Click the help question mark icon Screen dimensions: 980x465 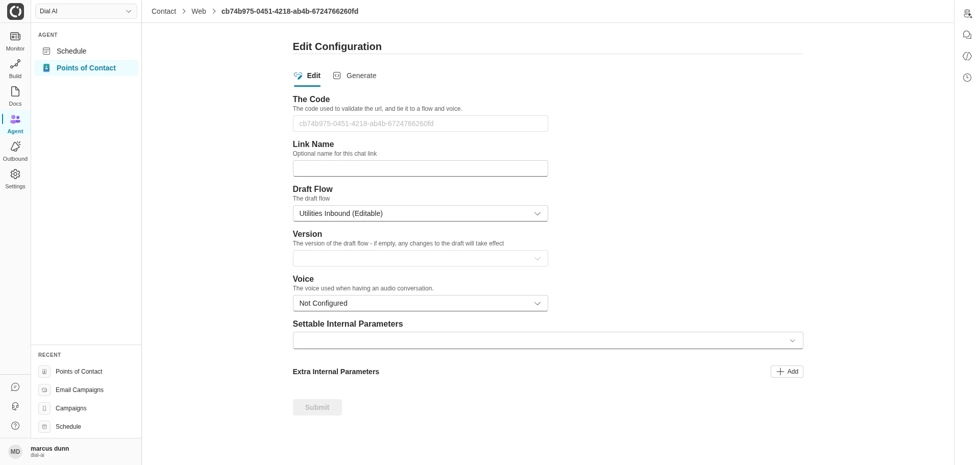pyautogui.click(x=15, y=426)
